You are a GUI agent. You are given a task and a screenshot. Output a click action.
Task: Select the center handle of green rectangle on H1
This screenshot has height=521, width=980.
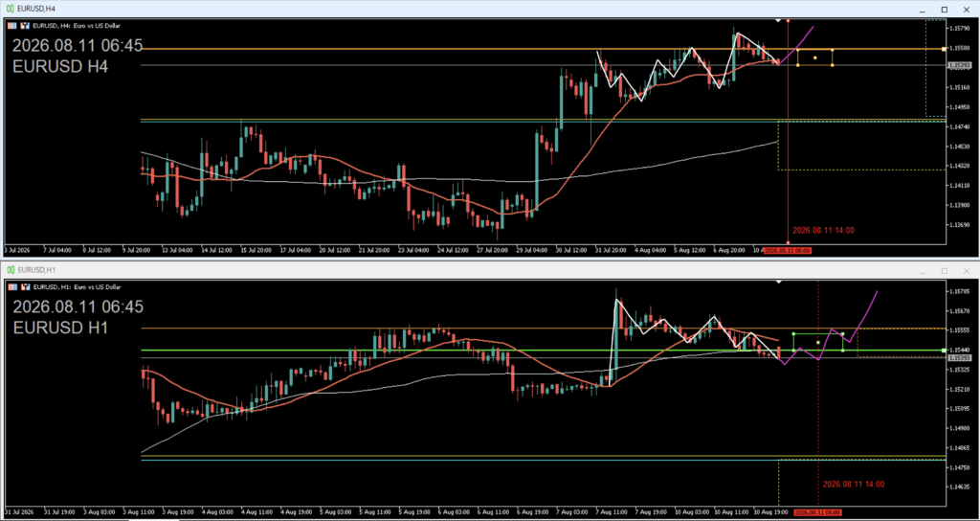point(817,342)
